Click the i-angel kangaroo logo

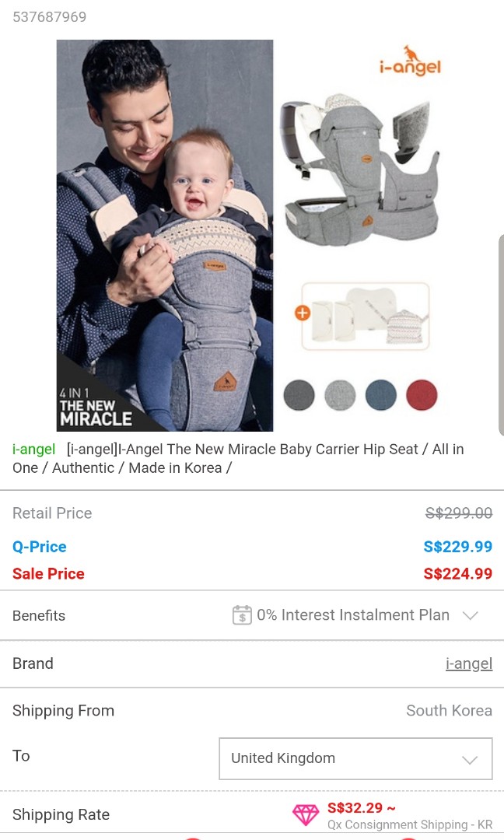click(x=410, y=61)
